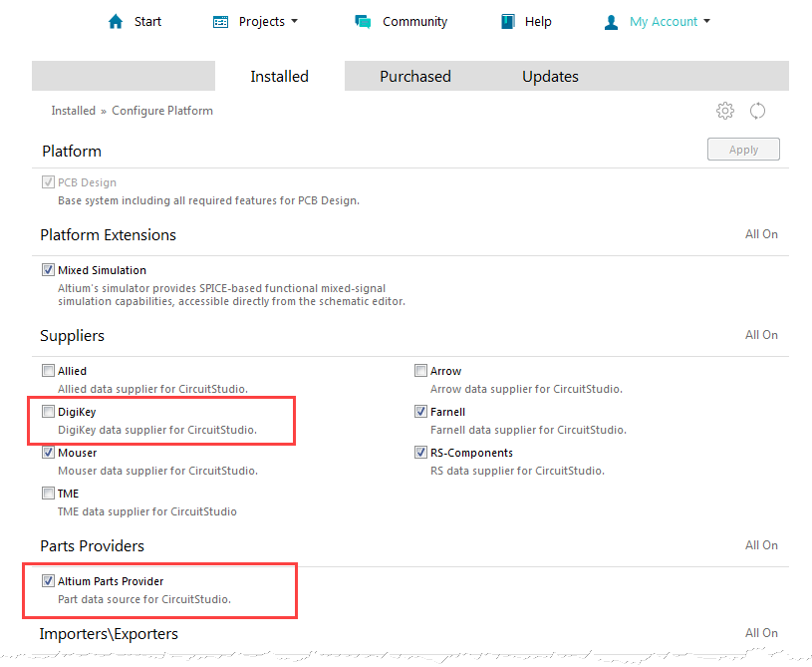Screen dimensions: 812x667
Task: Click the My Account user icon
Action: coord(612,22)
